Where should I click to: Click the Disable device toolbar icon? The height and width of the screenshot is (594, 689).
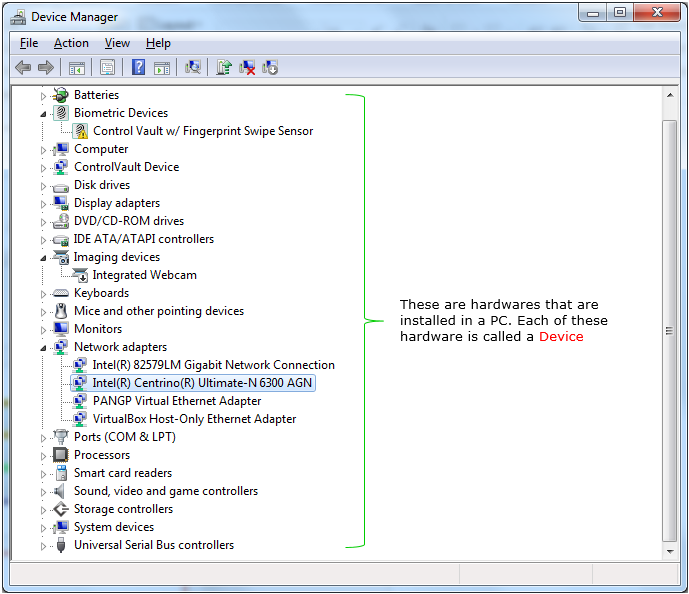pyautogui.click(x=270, y=67)
